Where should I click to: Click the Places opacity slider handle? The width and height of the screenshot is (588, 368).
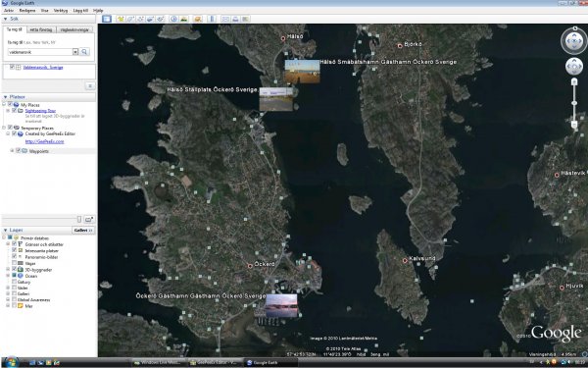coord(79,219)
